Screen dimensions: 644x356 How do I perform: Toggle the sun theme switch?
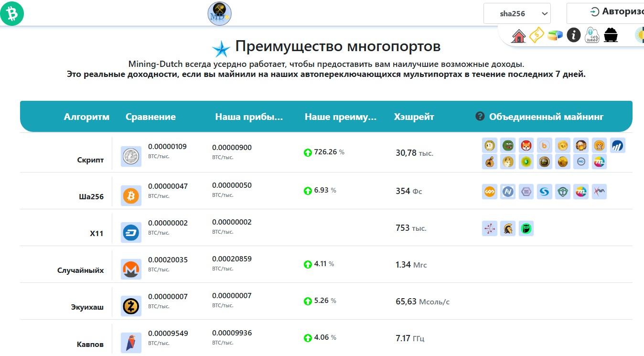click(x=639, y=35)
